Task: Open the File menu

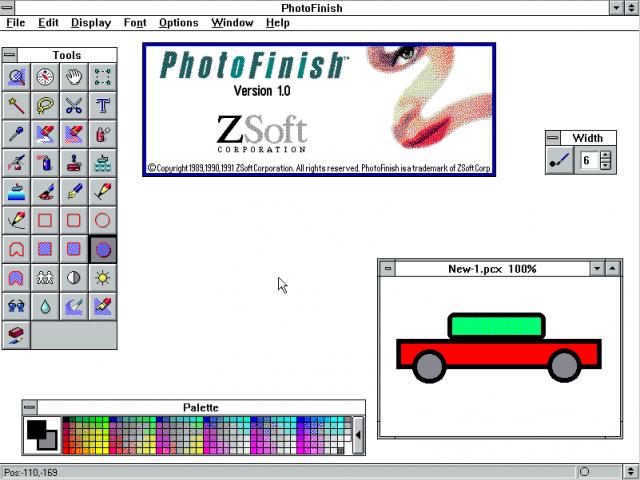Action: pyautogui.click(x=15, y=23)
